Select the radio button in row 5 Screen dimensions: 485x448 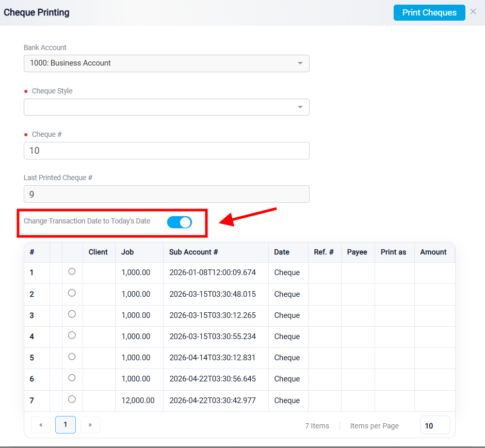tap(72, 357)
